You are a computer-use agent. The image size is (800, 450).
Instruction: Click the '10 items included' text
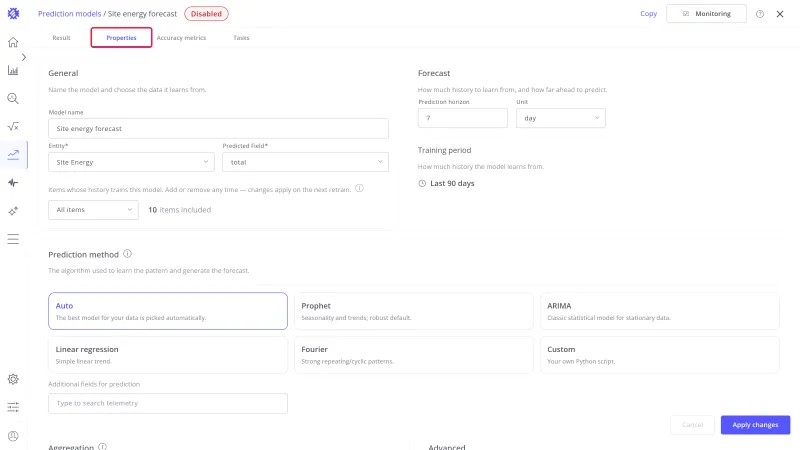[x=180, y=210]
